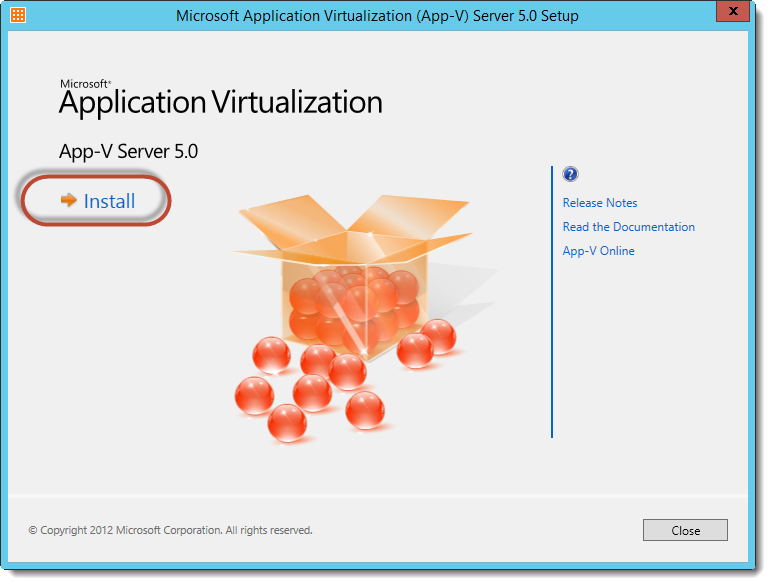Open the Release Notes link
The width and height of the screenshot is (771, 585).
coord(600,203)
